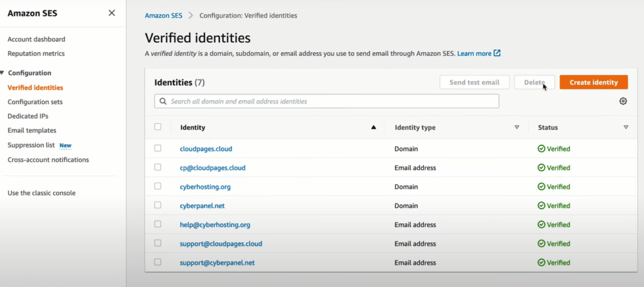Screen dimensions: 644x287
Task: Open the cyberpanel.net identity
Action: [202, 206]
